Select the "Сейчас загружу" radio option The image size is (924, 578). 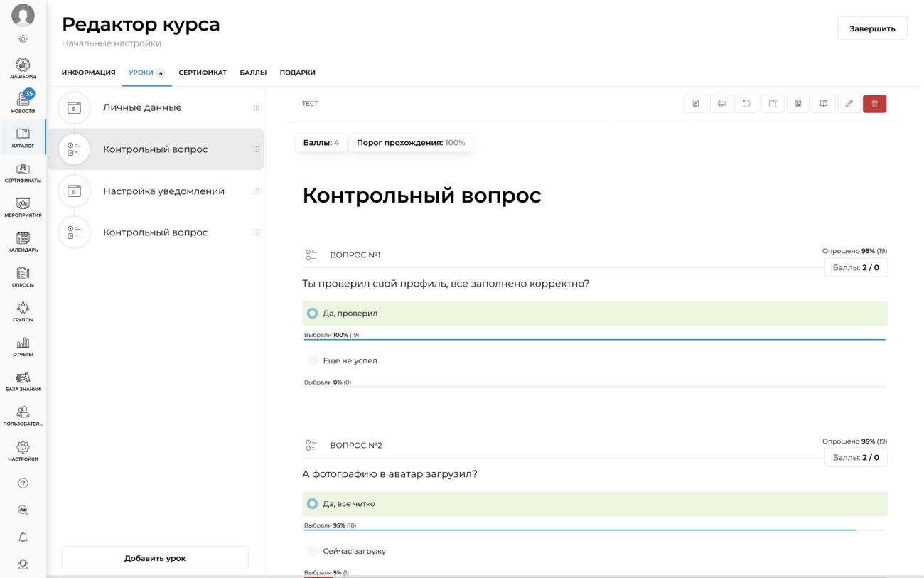(x=312, y=551)
